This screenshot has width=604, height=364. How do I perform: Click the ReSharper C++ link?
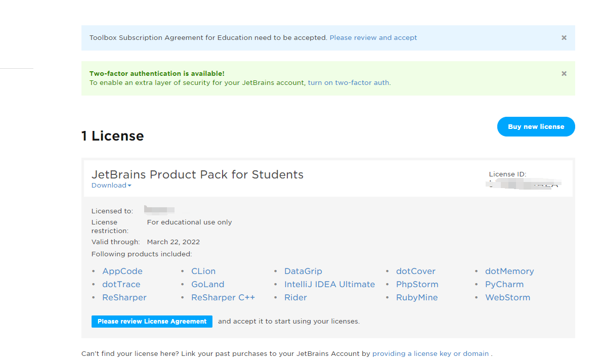223,298
